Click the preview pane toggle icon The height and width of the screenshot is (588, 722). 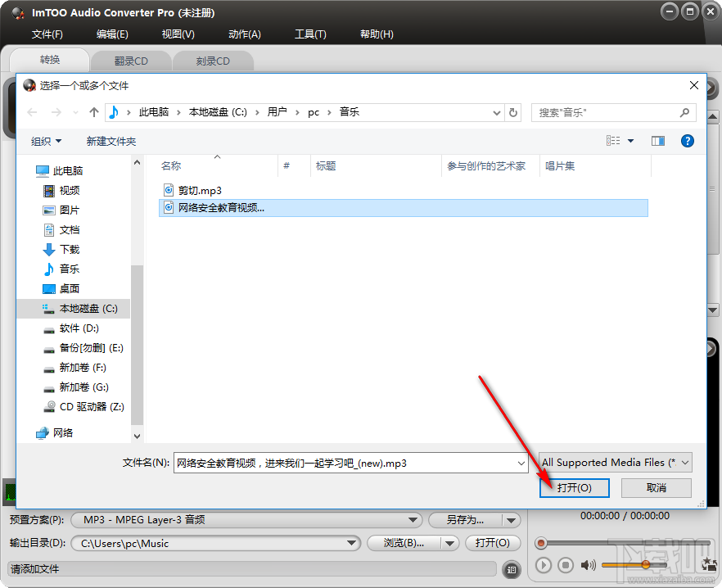coord(658,140)
